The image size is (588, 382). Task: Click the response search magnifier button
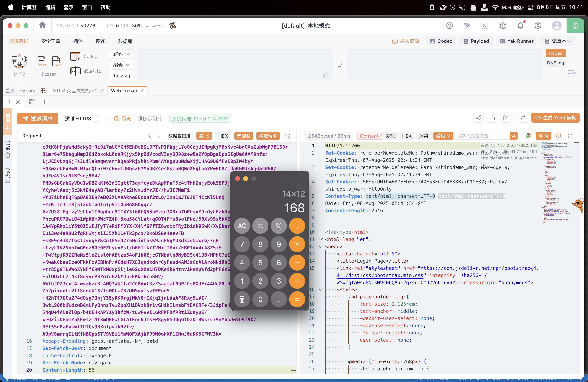(513, 136)
